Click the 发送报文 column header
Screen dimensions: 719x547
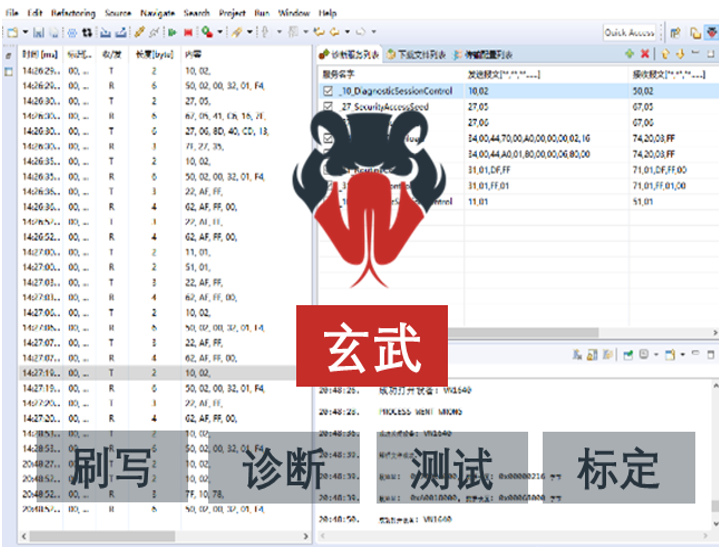pyautogui.click(x=503, y=74)
